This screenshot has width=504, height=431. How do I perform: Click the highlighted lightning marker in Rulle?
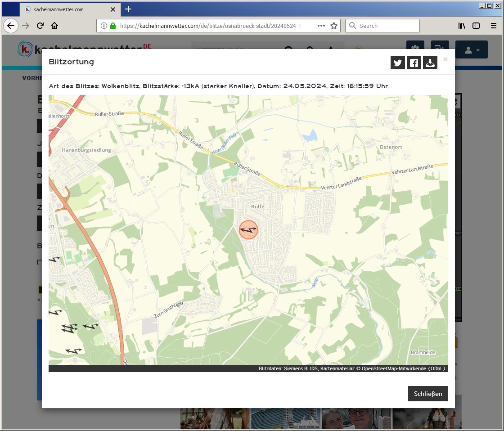248,229
